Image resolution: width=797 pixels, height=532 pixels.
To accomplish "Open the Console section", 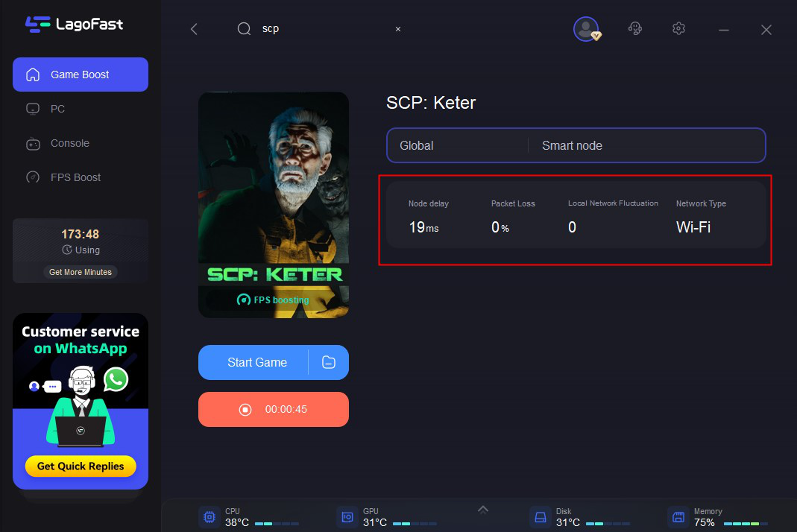I will (81, 143).
